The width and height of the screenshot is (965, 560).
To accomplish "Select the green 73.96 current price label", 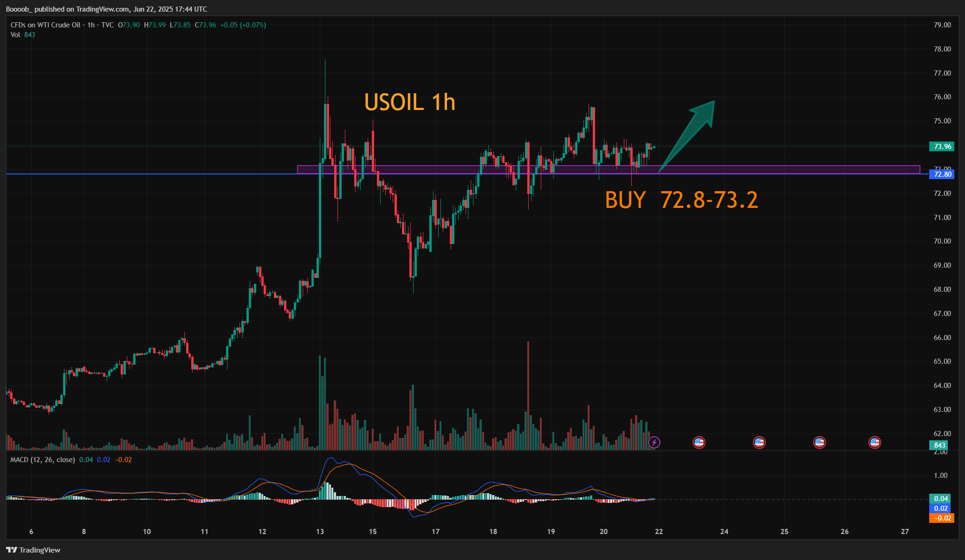I will pyautogui.click(x=941, y=147).
